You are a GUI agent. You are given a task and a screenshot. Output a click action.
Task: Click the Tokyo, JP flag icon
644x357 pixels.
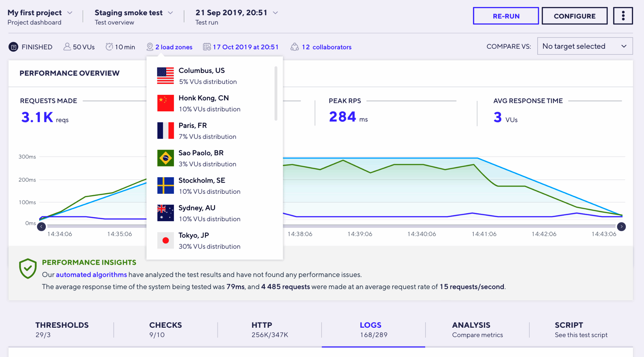click(x=166, y=241)
